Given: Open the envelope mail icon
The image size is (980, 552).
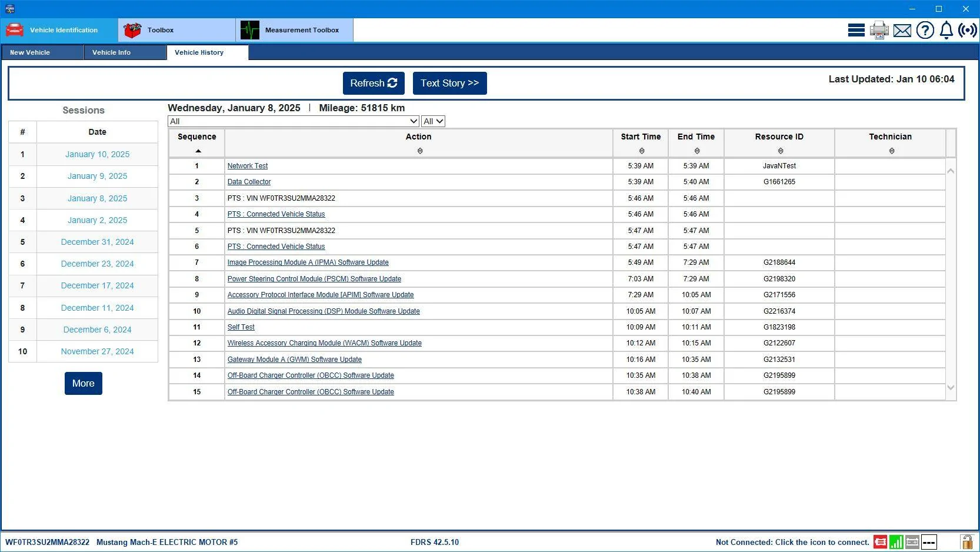Looking at the screenshot, I should tap(902, 31).
